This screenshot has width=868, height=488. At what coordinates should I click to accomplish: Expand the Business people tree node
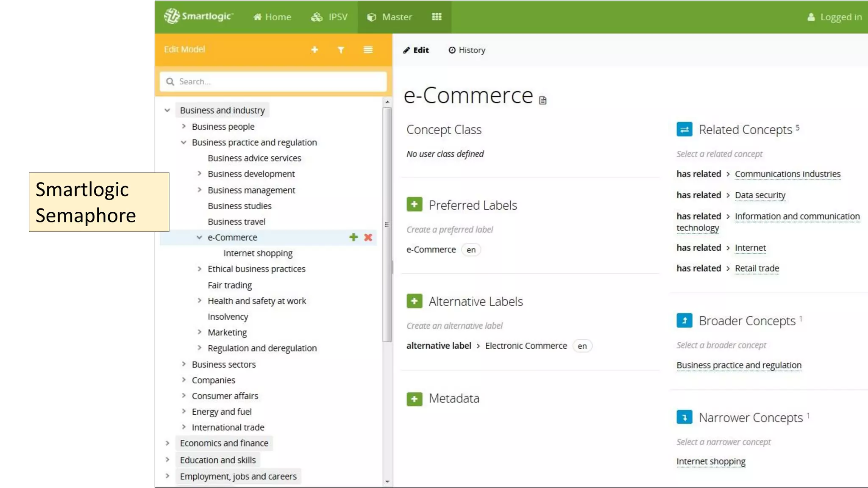[184, 126]
